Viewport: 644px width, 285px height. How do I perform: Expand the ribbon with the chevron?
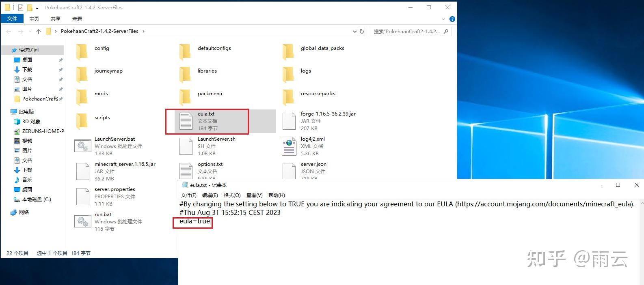443,19
